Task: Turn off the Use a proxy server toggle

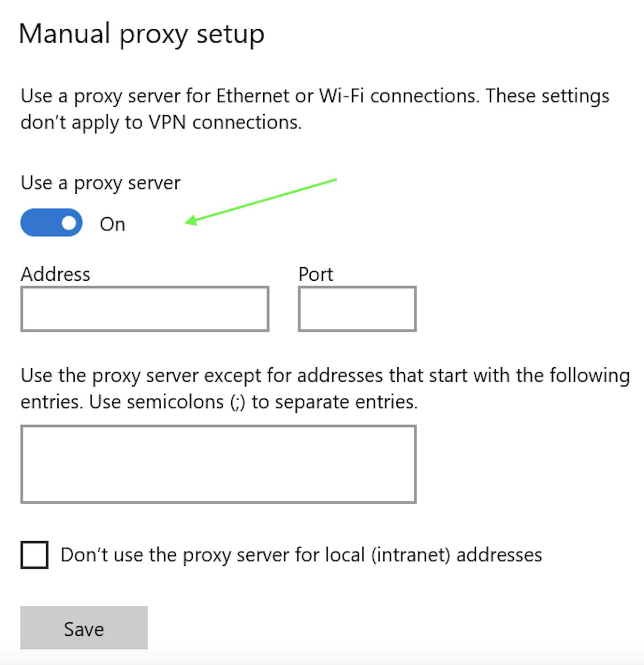Action: coord(51,222)
